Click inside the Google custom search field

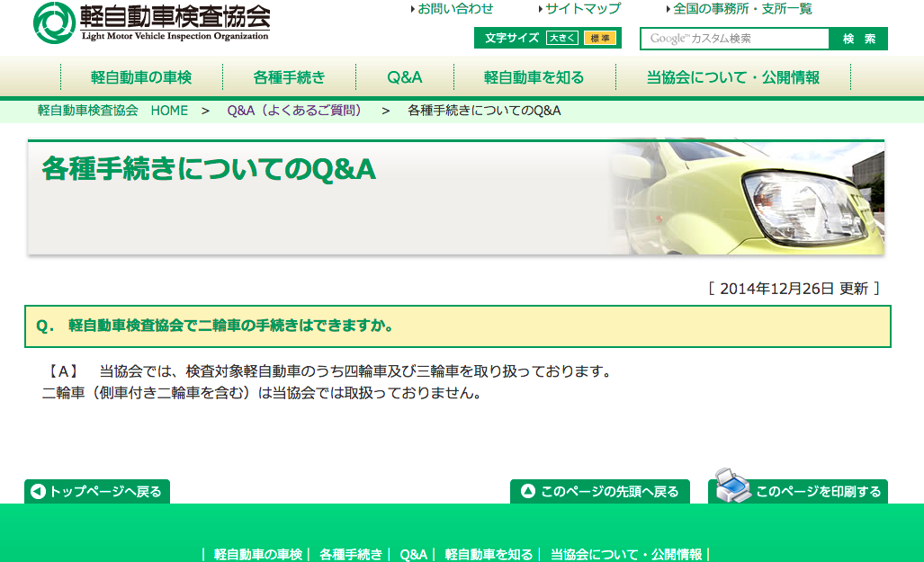pyautogui.click(x=733, y=39)
